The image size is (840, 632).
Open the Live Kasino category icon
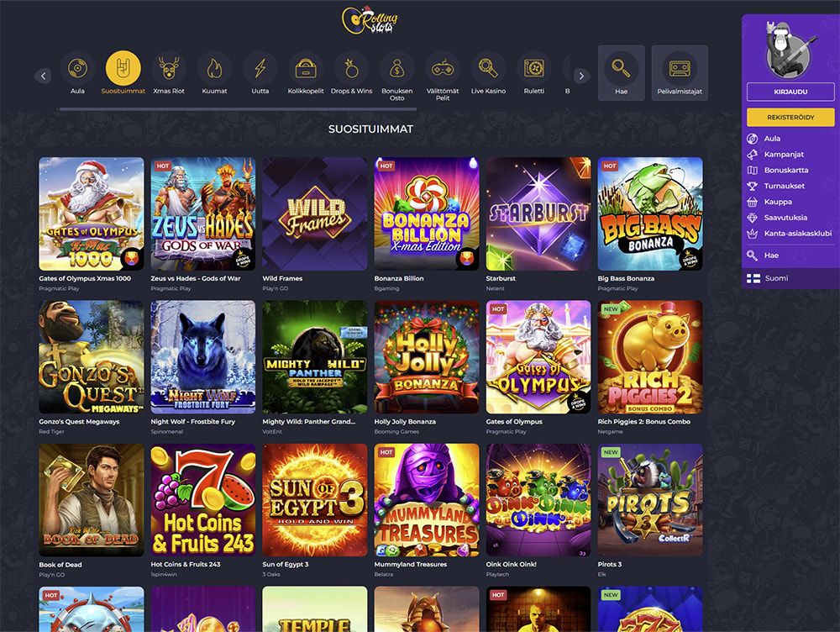point(488,69)
